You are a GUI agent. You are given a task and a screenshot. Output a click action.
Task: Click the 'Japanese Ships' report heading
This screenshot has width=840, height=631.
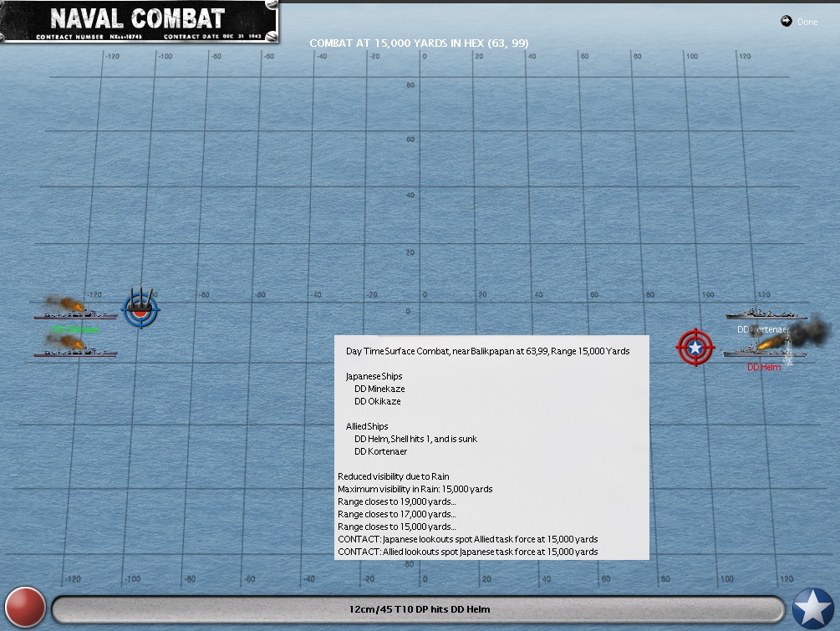click(374, 377)
